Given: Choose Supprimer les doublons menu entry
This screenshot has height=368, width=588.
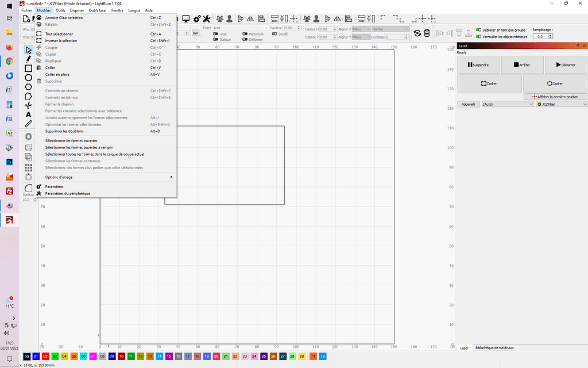Looking at the screenshot, I should pos(106,131).
